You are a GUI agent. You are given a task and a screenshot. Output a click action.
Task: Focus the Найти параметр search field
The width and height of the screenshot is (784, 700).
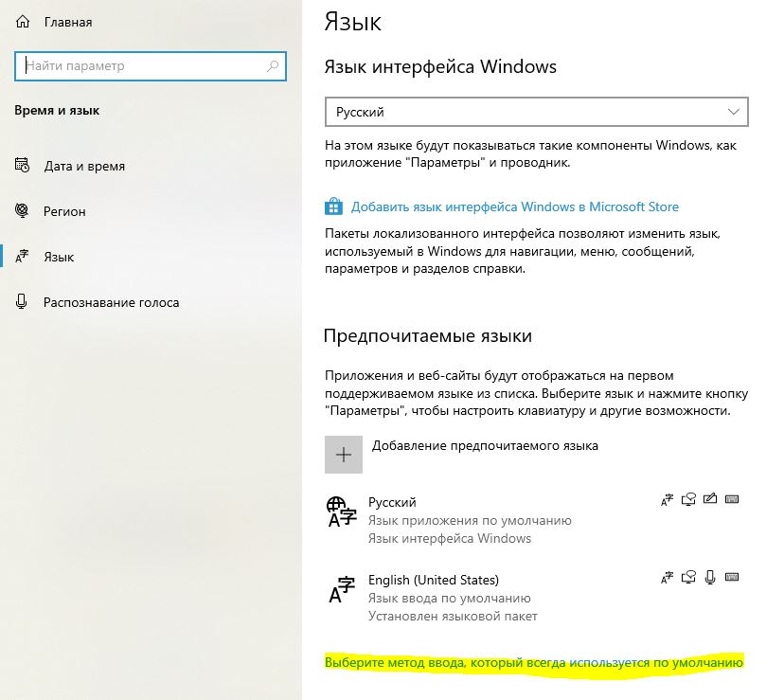tap(151, 66)
